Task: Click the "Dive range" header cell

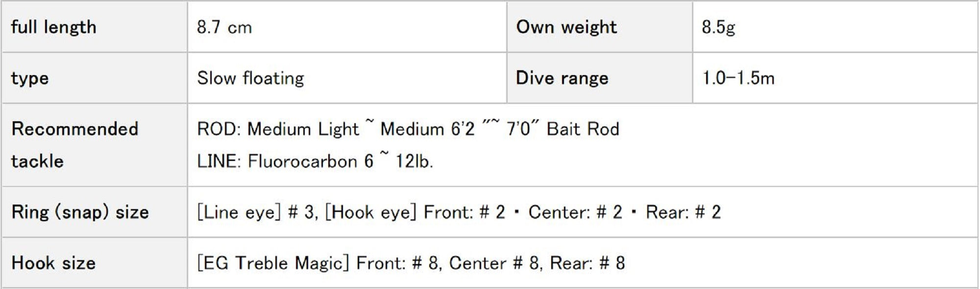Action: (x=562, y=78)
